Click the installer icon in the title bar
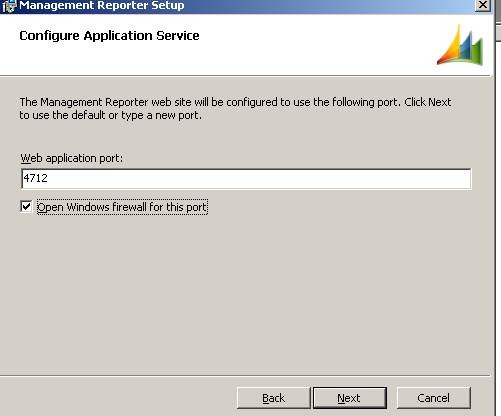This screenshot has height=416, width=501. pos(9,6)
